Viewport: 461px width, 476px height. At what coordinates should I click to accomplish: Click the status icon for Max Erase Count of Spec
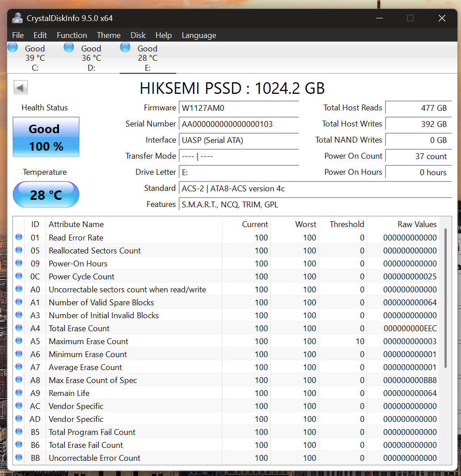[19, 379]
